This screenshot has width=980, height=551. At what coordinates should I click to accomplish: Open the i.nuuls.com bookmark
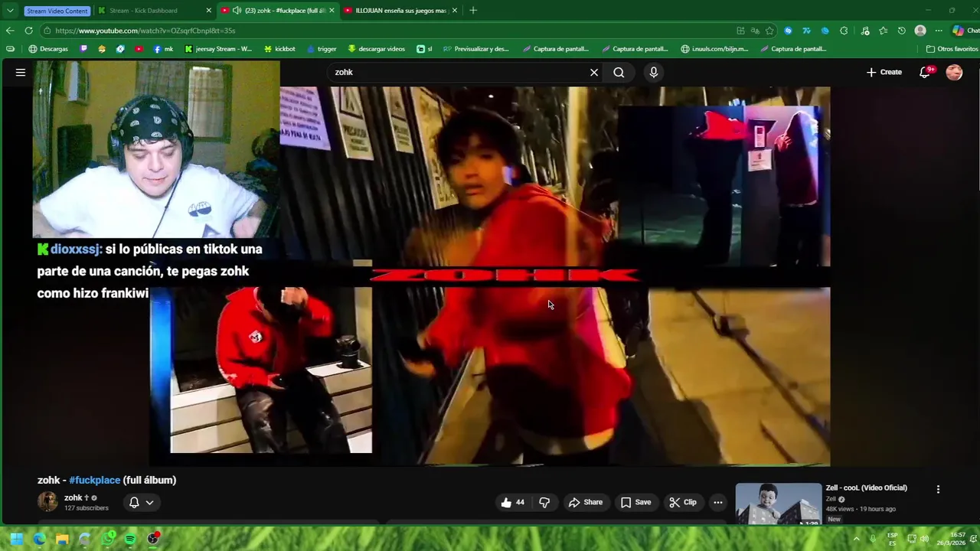(714, 49)
